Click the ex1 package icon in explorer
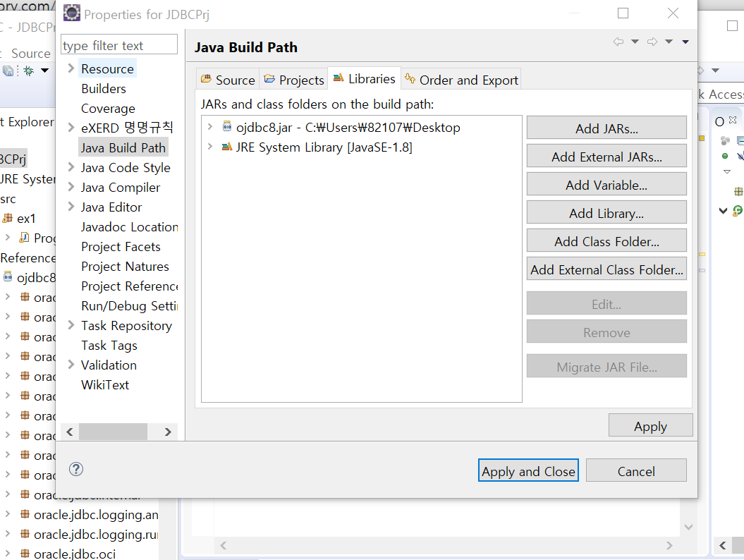The height and width of the screenshot is (560, 744). (7, 219)
